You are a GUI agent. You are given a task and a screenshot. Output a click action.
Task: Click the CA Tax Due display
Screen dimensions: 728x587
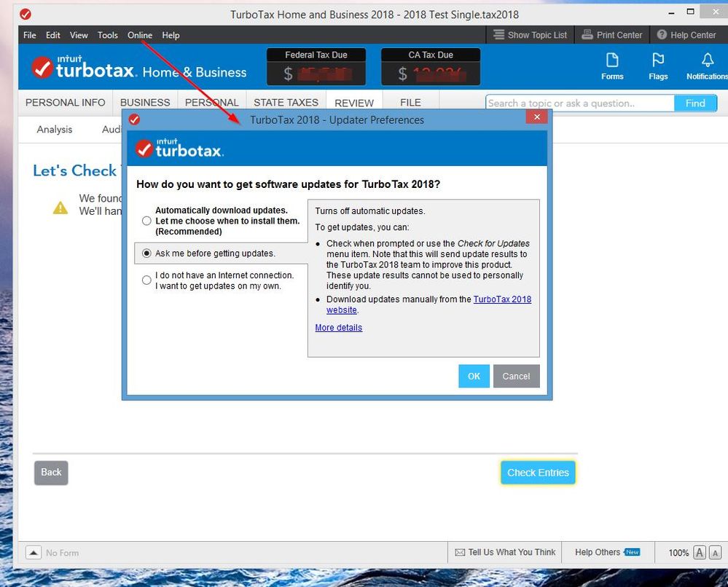[x=431, y=67]
